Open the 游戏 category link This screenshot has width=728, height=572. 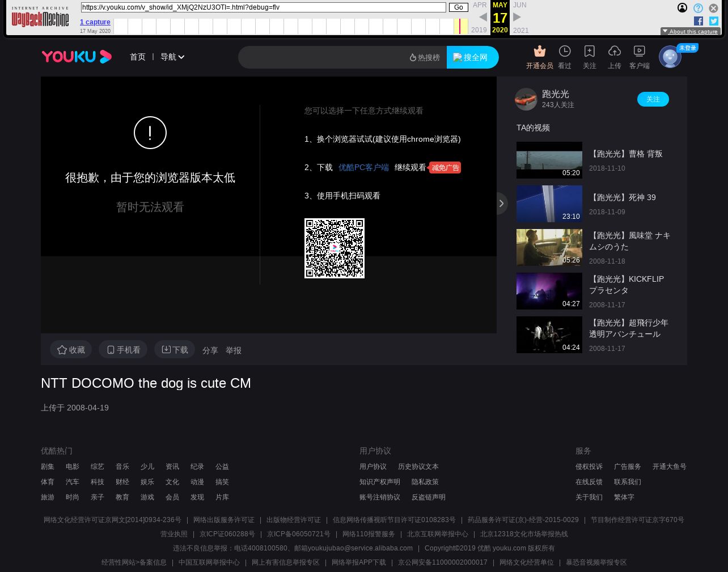tap(147, 497)
